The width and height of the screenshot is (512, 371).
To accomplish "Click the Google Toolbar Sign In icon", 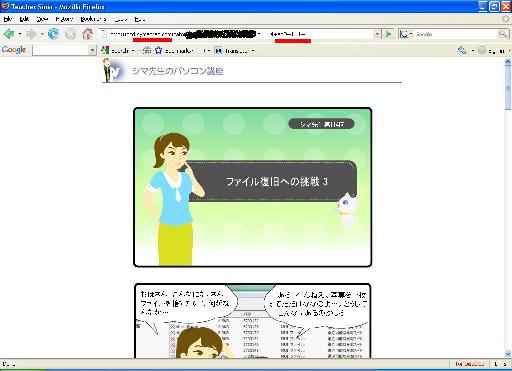I will click(x=482, y=51).
